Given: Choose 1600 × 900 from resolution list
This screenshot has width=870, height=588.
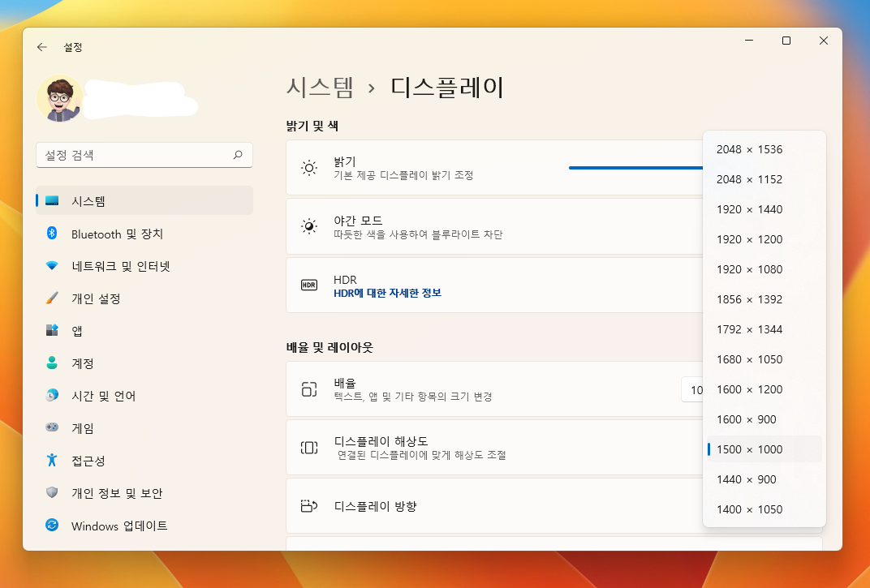Looking at the screenshot, I should point(764,418).
